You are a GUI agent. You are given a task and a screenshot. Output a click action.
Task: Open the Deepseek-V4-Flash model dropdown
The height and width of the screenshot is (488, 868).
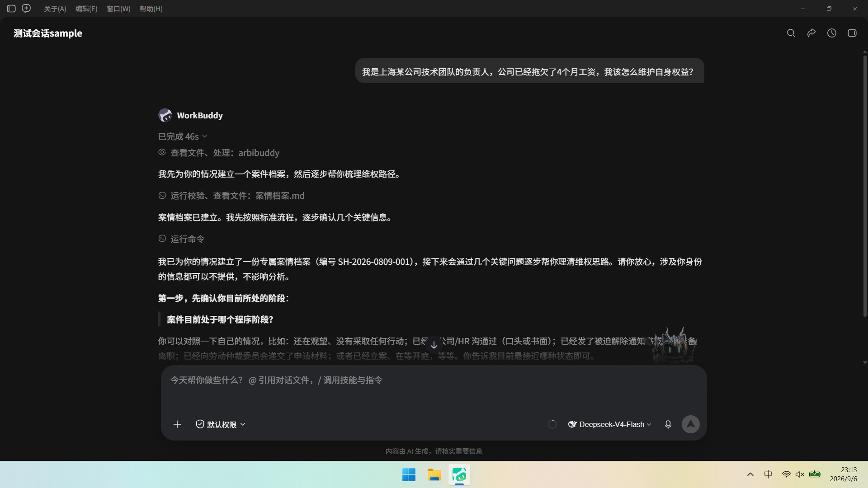click(x=609, y=424)
